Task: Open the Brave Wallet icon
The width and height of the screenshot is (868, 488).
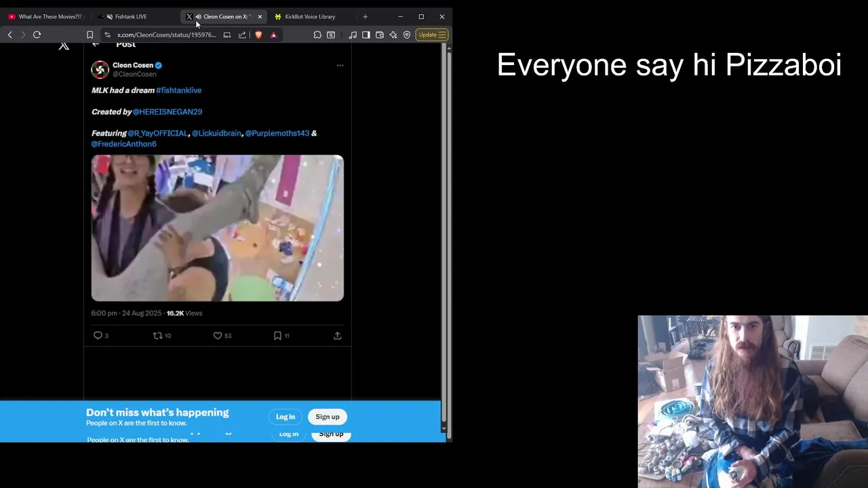Action: [x=380, y=35]
